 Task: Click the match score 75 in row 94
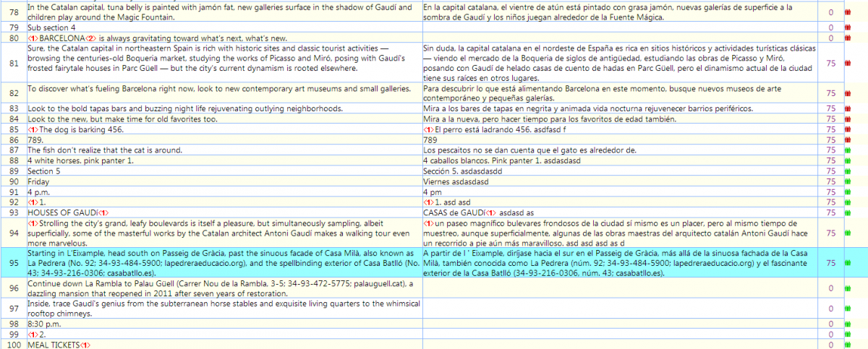click(830, 233)
